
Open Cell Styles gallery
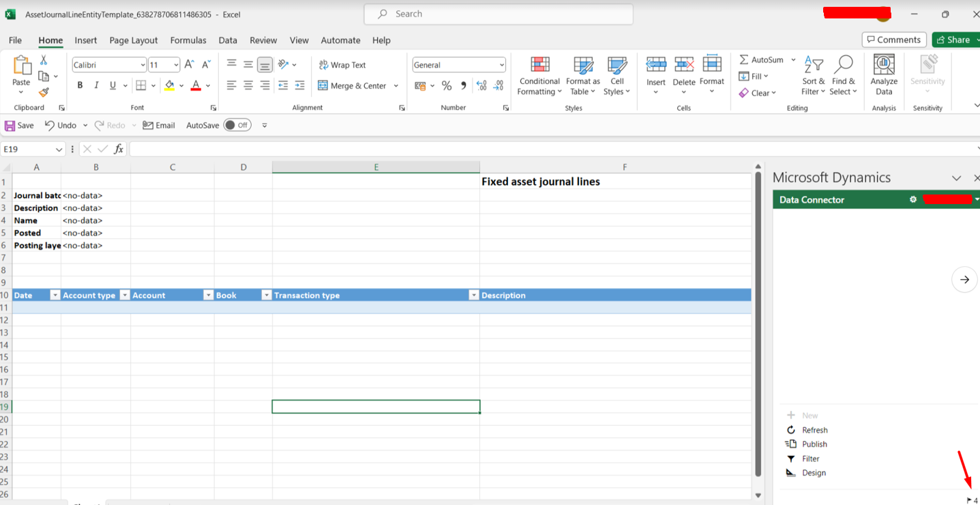[x=617, y=76]
